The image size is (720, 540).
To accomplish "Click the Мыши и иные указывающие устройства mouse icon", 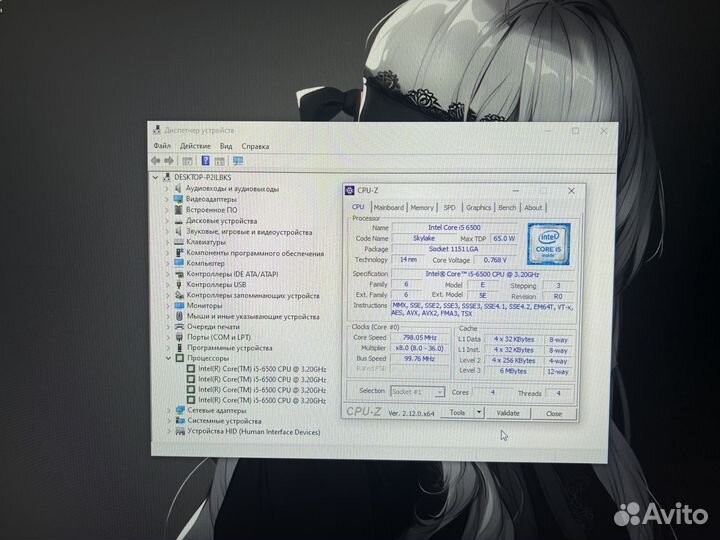I will point(180,316).
